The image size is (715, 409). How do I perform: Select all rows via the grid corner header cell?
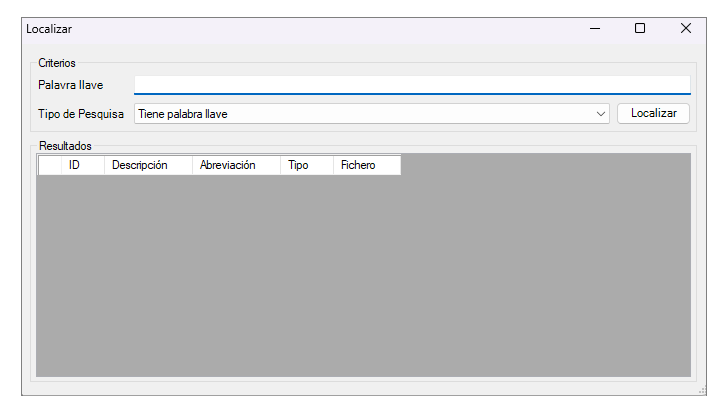(50, 165)
